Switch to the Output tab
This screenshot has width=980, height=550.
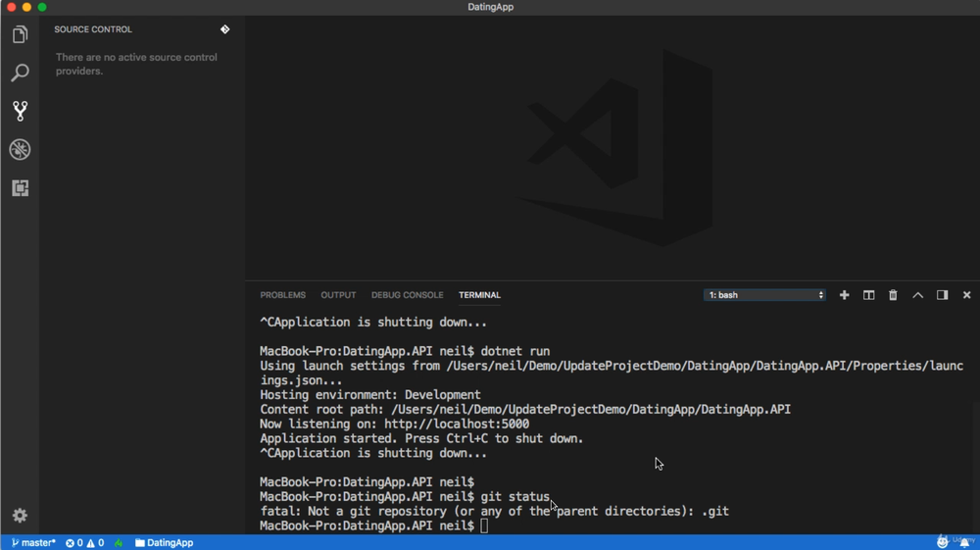coord(338,295)
